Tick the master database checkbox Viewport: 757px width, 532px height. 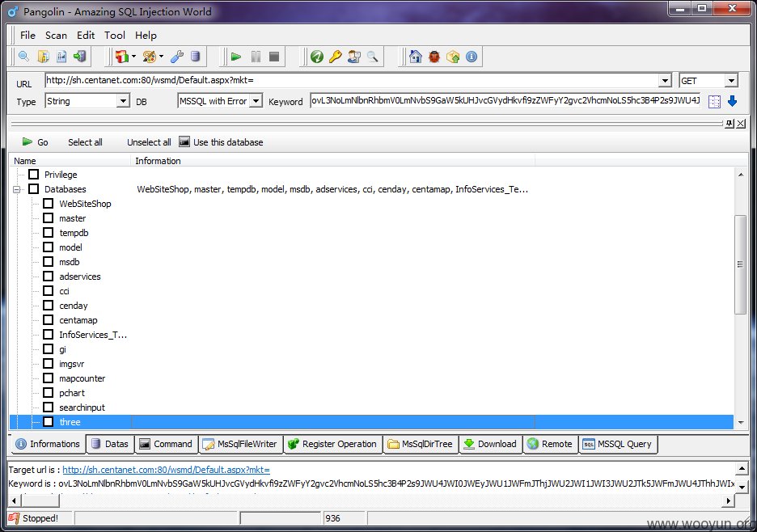49,217
